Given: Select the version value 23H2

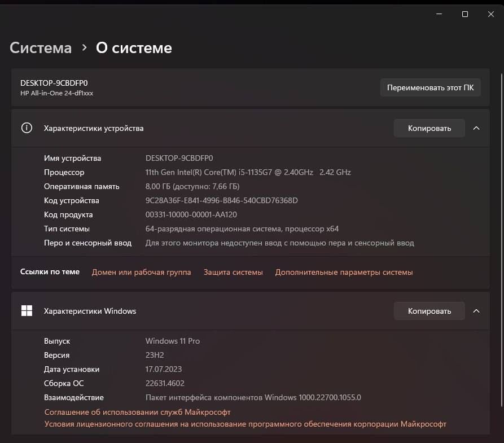Looking at the screenshot, I should pyautogui.click(x=155, y=355).
